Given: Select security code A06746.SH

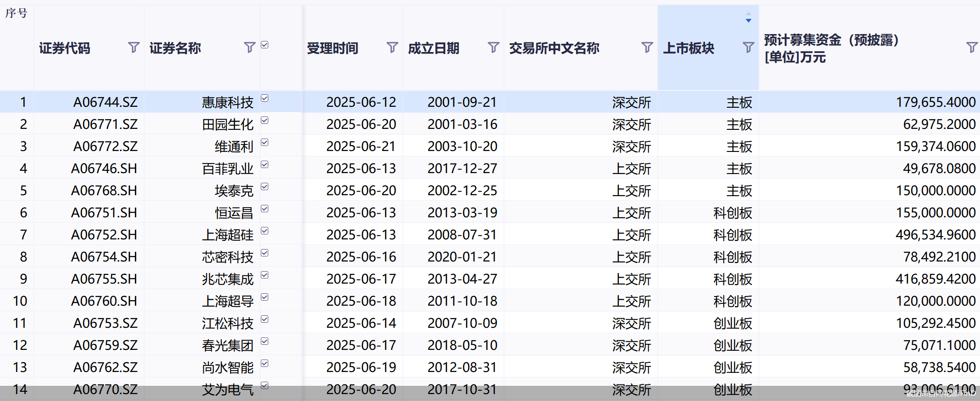Looking at the screenshot, I should [x=104, y=169].
